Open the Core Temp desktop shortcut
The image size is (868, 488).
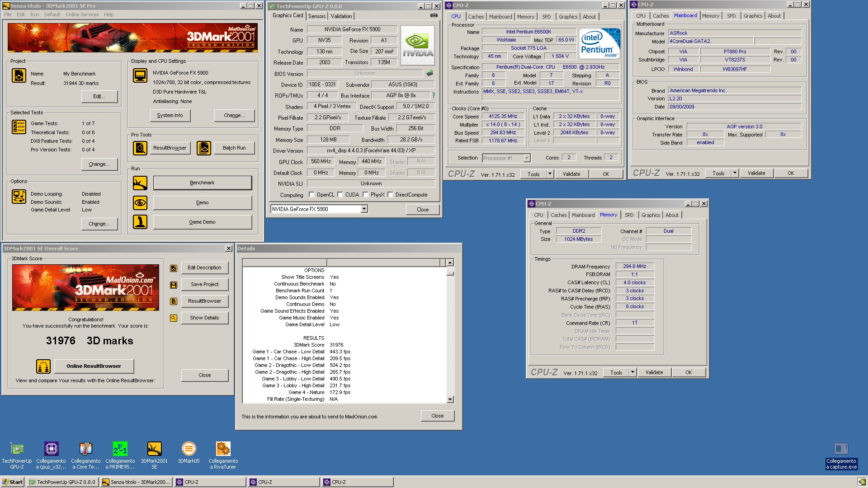(x=85, y=455)
